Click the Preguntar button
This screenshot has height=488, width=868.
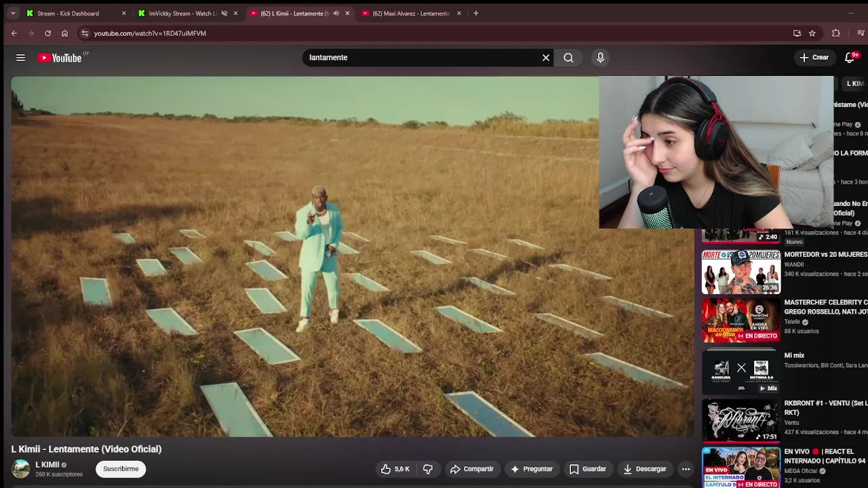point(532,469)
